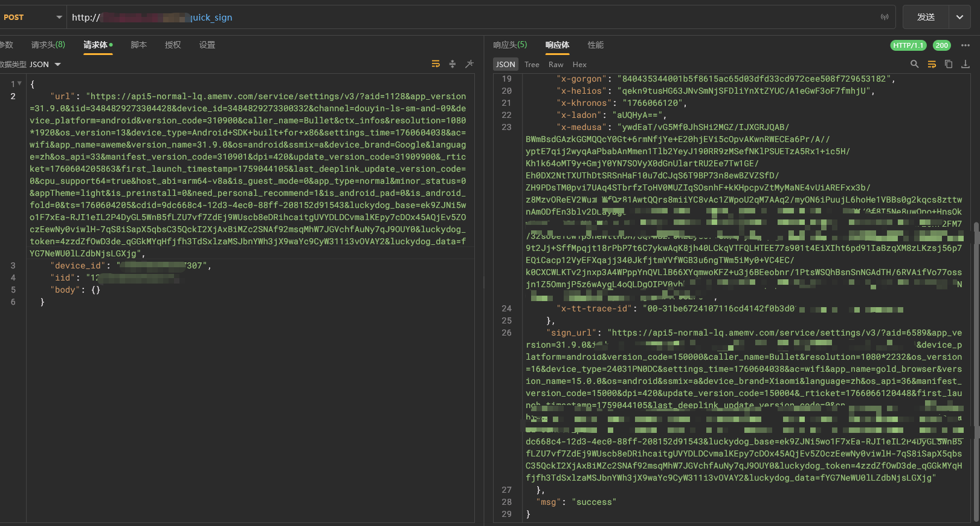This screenshot has width=980, height=526.
Task: Open search in the response body
Action: (x=914, y=64)
